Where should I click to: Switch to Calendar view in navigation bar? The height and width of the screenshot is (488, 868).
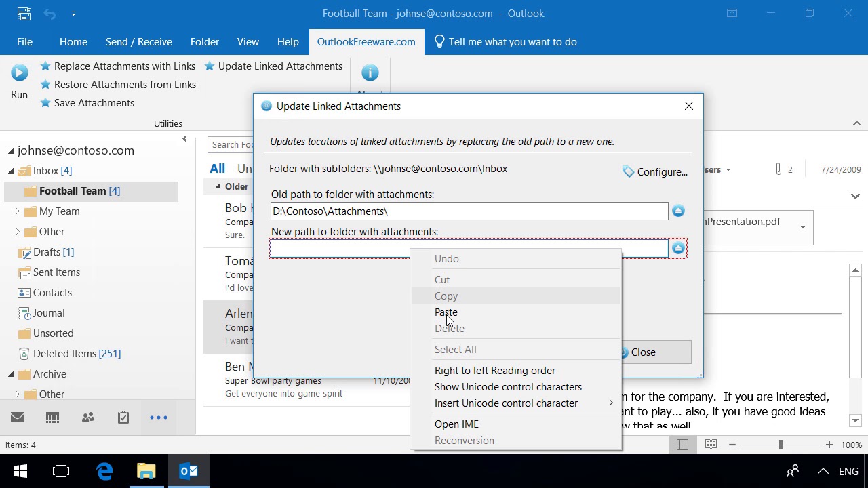pyautogui.click(x=53, y=418)
